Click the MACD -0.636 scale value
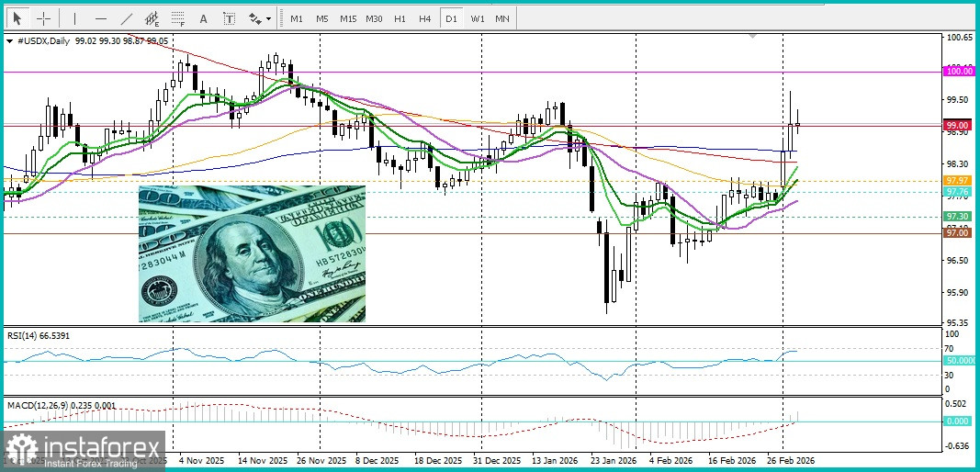Screen dimensions: 980x472 point(958,445)
